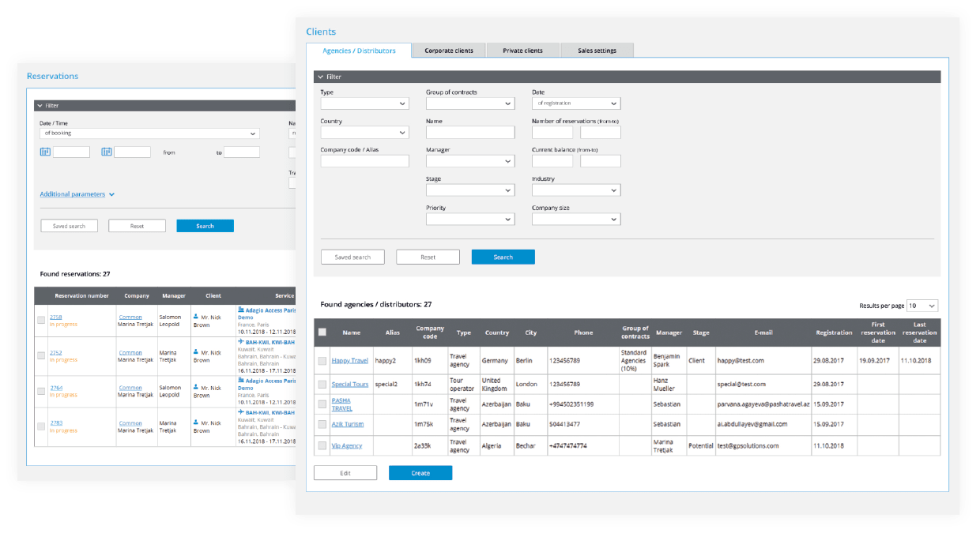Viewport: 980px width, 537px height.
Task: Open the Company size dropdown
Action: [576, 220]
